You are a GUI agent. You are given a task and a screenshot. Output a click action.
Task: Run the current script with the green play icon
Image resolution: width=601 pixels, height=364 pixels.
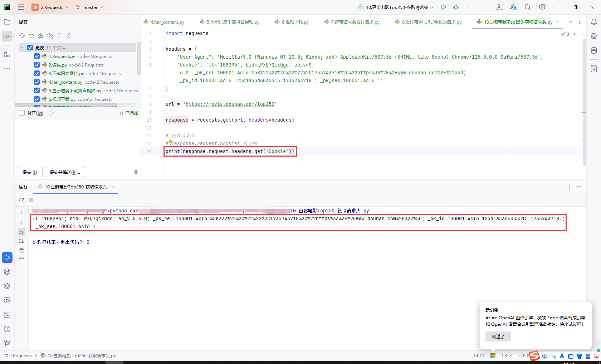tap(444, 7)
